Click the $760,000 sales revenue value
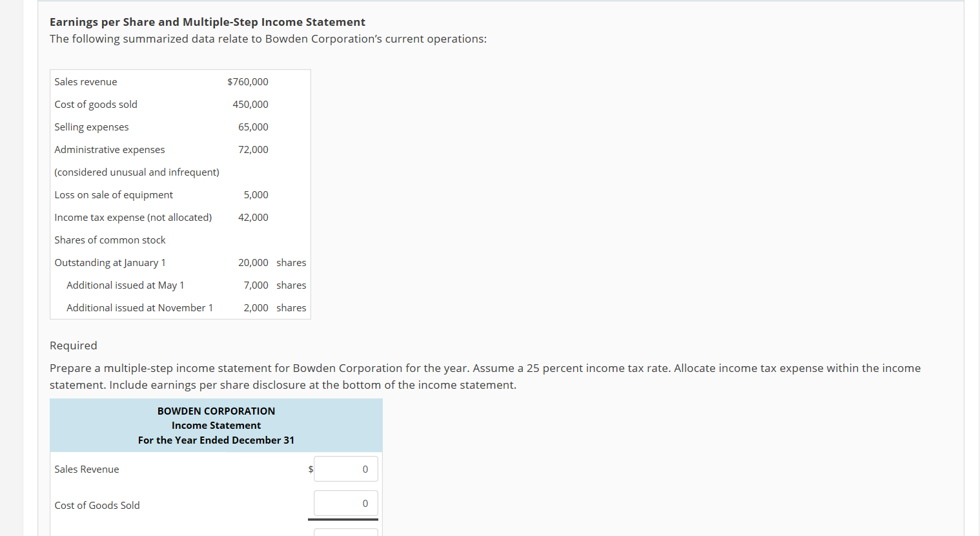 click(x=248, y=81)
